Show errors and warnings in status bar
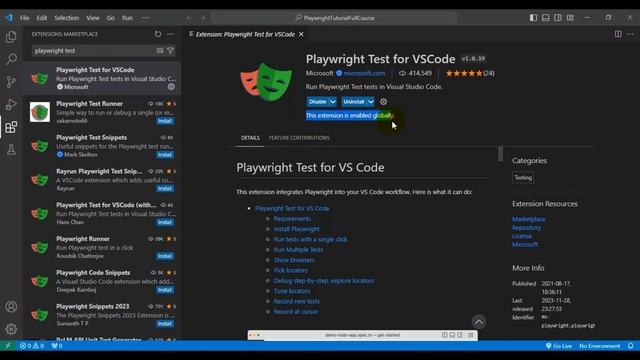This screenshot has height=360, width=640. tap(31, 346)
